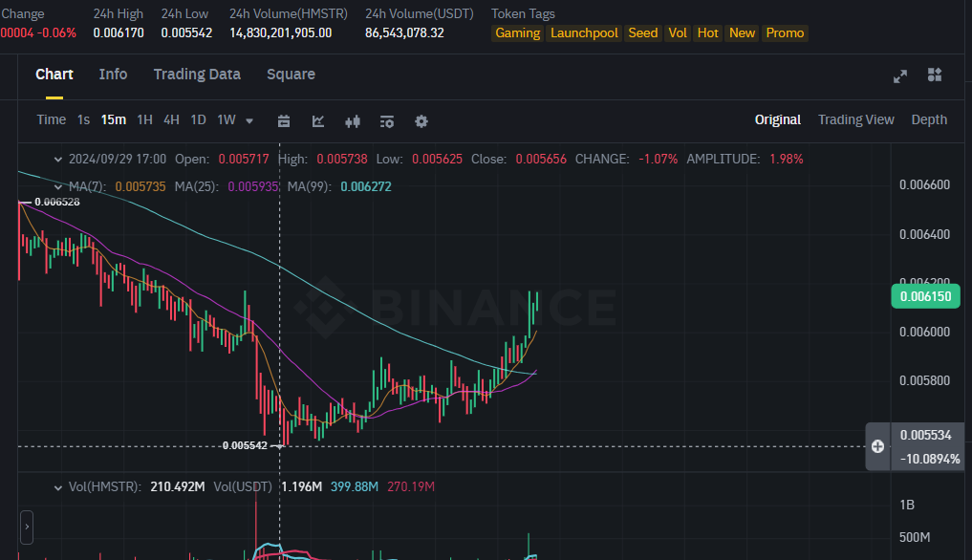Open the Square tab
This screenshot has width=972, height=560.
coord(291,75)
